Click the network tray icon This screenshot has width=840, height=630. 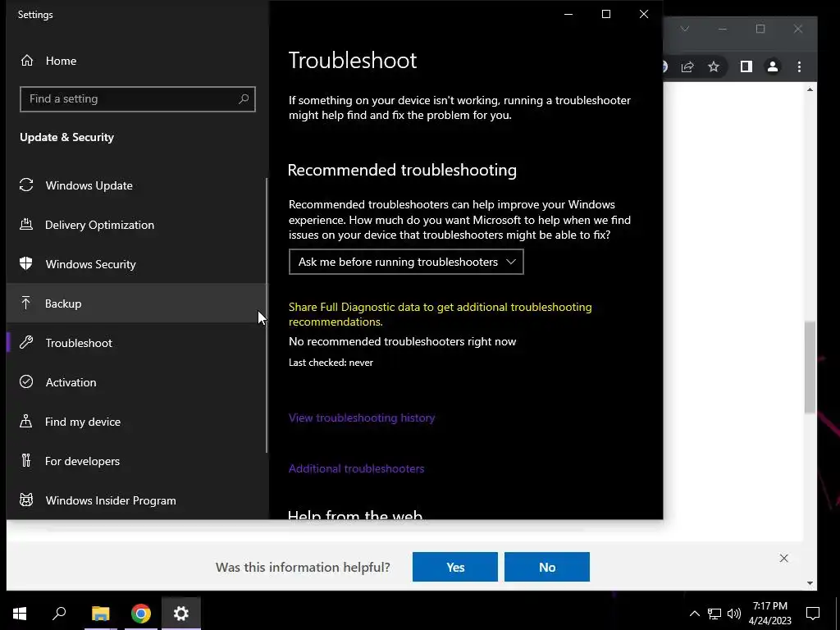[x=714, y=614]
